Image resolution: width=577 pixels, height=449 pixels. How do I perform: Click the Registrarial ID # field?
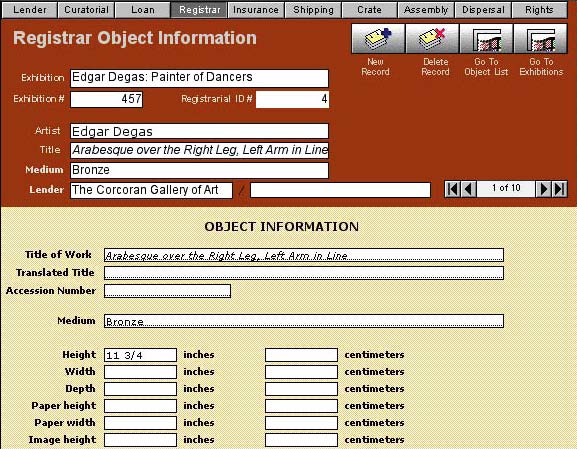point(292,99)
